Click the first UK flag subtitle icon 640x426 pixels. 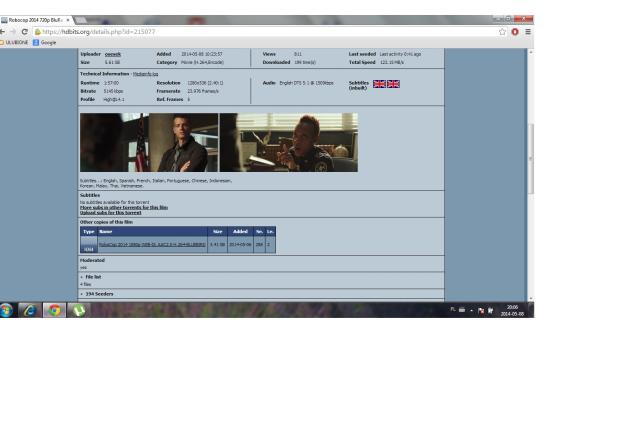[x=379, y=84]
